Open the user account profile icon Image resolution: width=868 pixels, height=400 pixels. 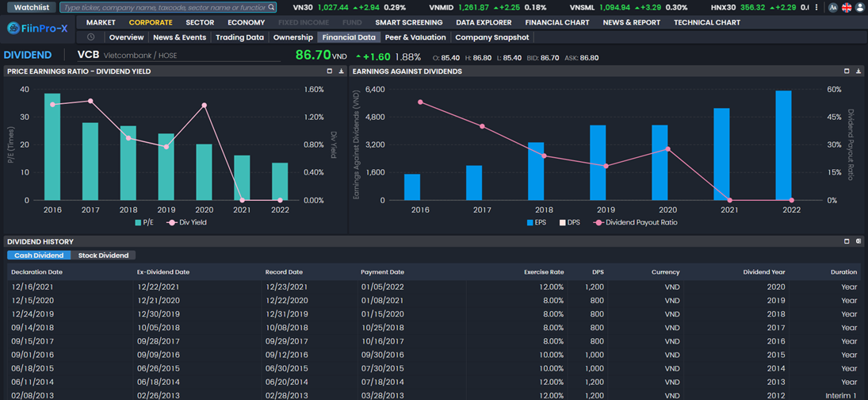pyautogui.click(x=859, y=7)
